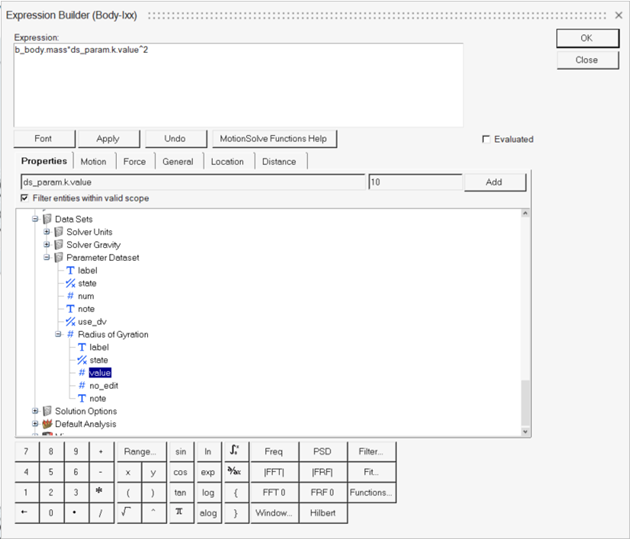Open the Location tab

[227, 161]
